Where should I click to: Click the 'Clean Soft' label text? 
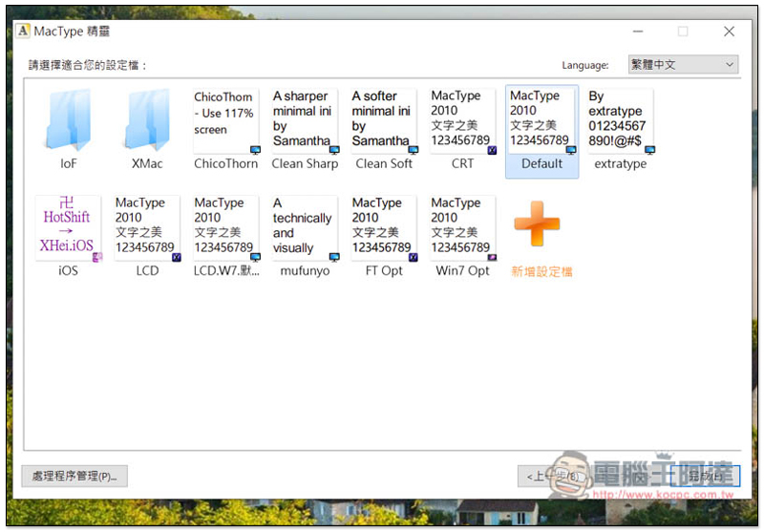(384, 163)
